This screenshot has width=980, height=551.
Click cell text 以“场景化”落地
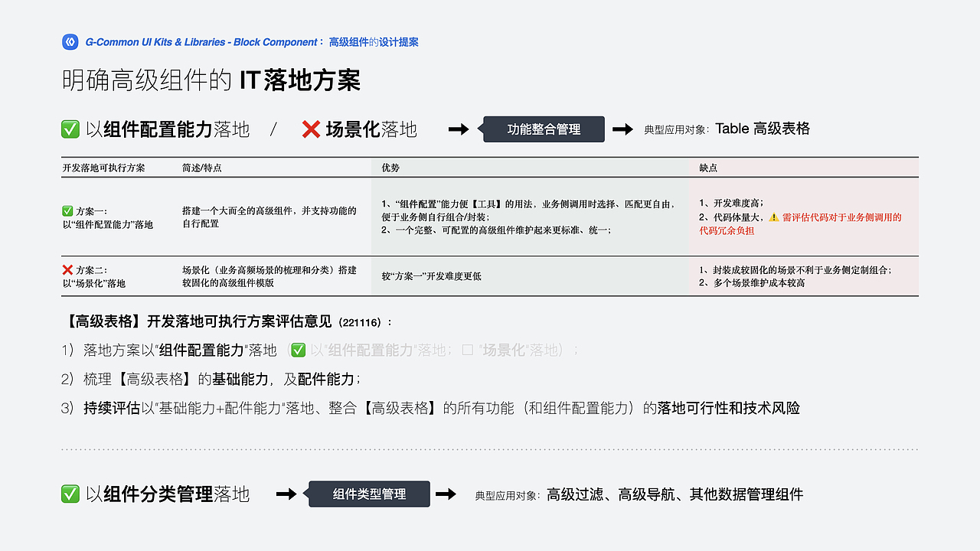click(93, 283)
